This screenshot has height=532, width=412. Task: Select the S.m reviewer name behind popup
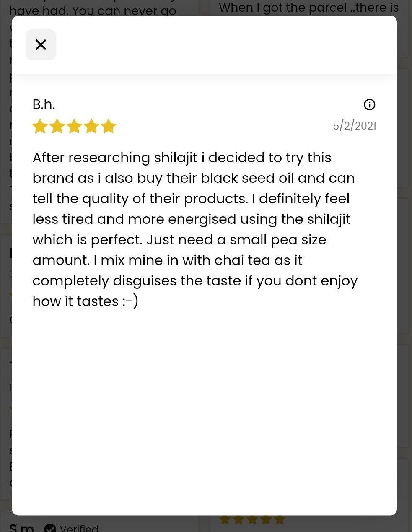point(21,528)
